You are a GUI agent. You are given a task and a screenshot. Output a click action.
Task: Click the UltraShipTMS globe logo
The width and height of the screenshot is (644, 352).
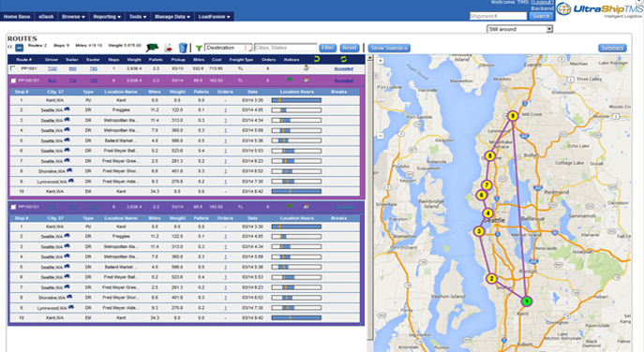[564, 9]
